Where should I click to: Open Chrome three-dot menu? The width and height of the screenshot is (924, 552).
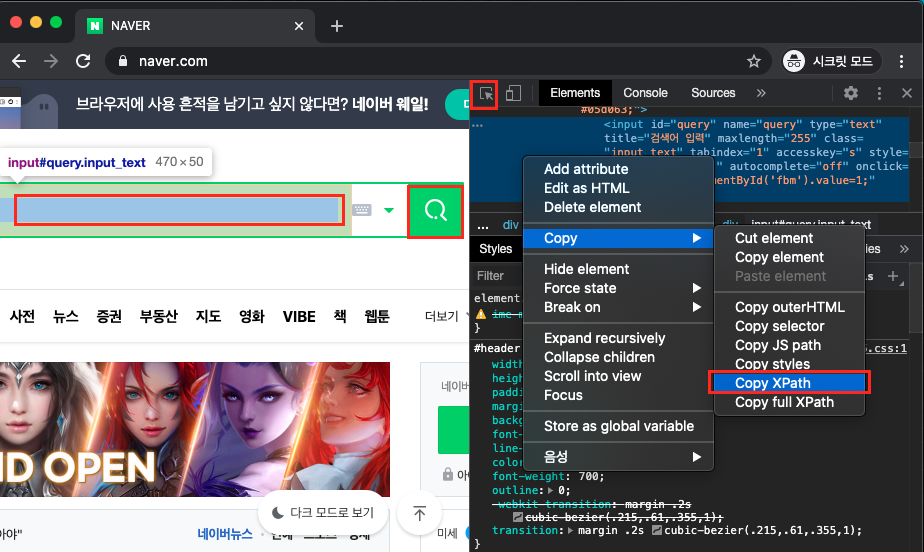pyautogui.click(x=902, y=61)
